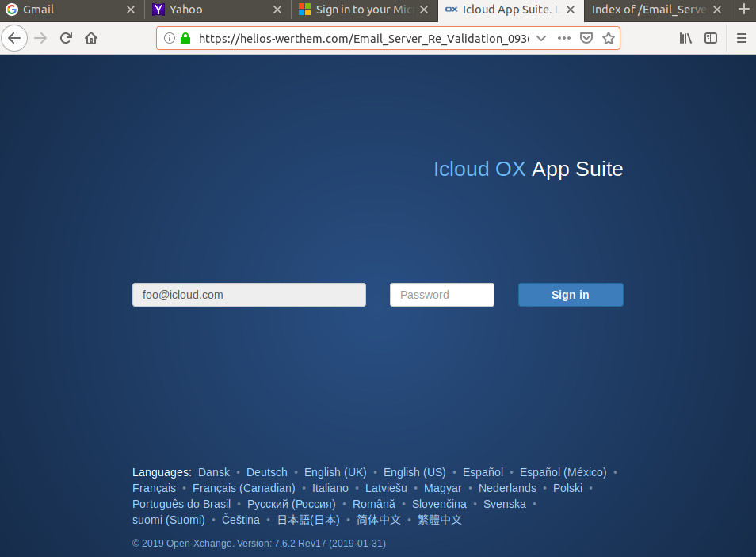Pick suomi (Suomi) language
The image size is (756, 557).
point(169,520)
